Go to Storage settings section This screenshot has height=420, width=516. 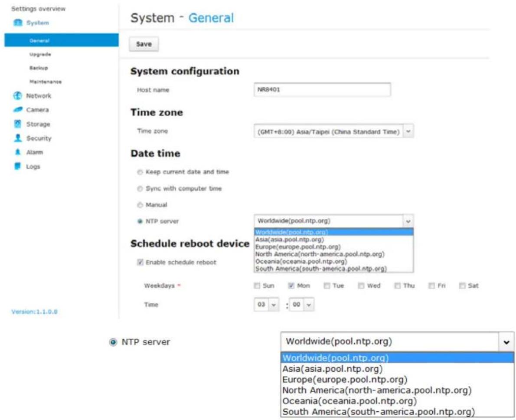pyautogui.click(x=38, y=124)
